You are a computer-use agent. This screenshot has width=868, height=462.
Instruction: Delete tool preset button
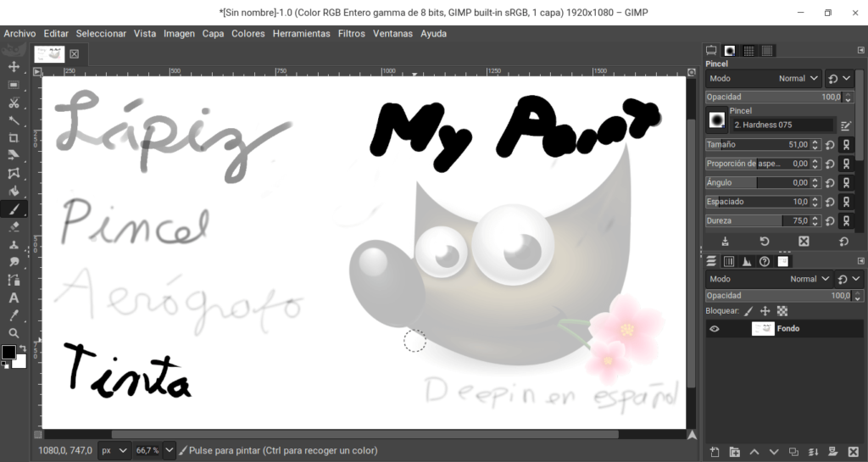click(804, 242)
